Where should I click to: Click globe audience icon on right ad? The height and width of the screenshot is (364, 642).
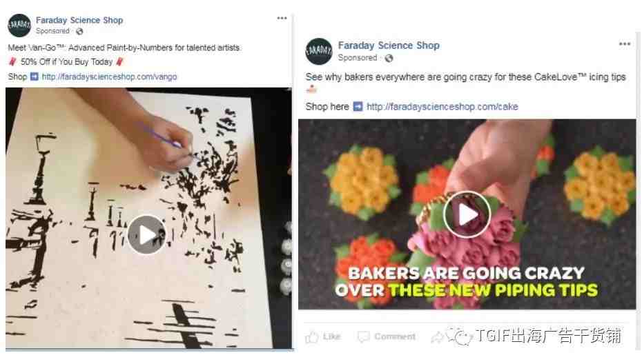pos(389,58)
